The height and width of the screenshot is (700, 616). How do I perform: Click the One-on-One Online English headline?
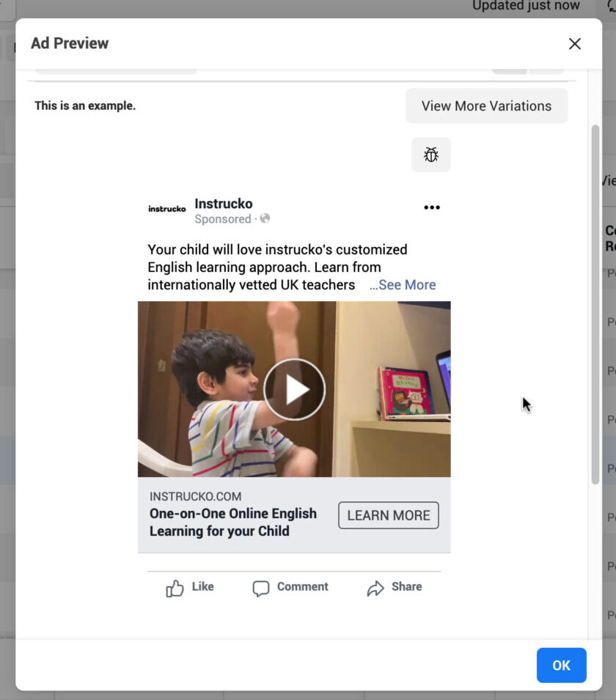pyautogui.click(x=233, y=523)
